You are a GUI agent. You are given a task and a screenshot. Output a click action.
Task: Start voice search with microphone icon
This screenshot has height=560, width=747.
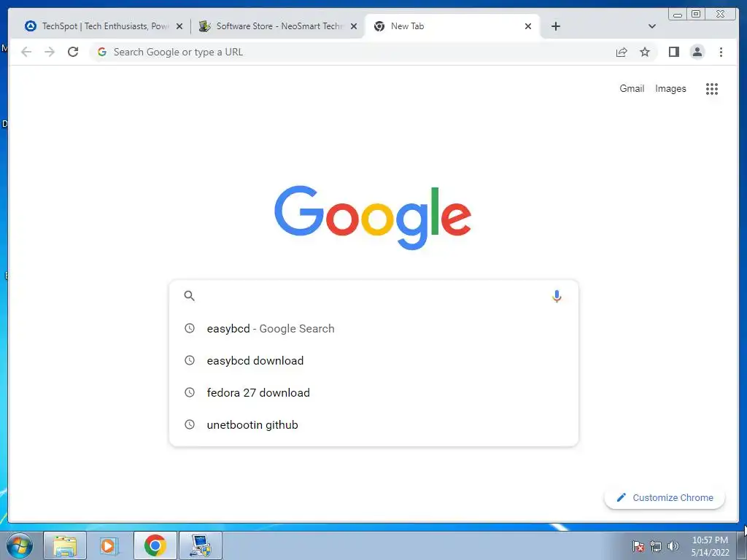click(557, 296)
